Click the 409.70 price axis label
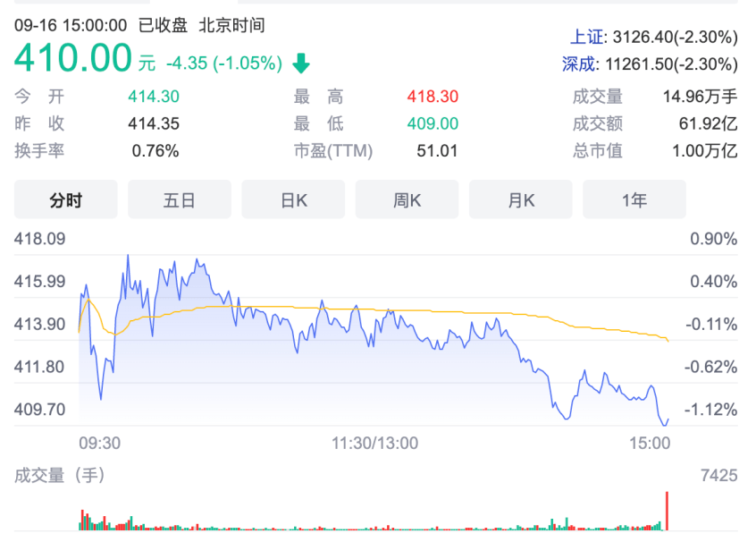The width and height of the screenshot is (756, 542). pyautogui.click(x=39, y=410)
